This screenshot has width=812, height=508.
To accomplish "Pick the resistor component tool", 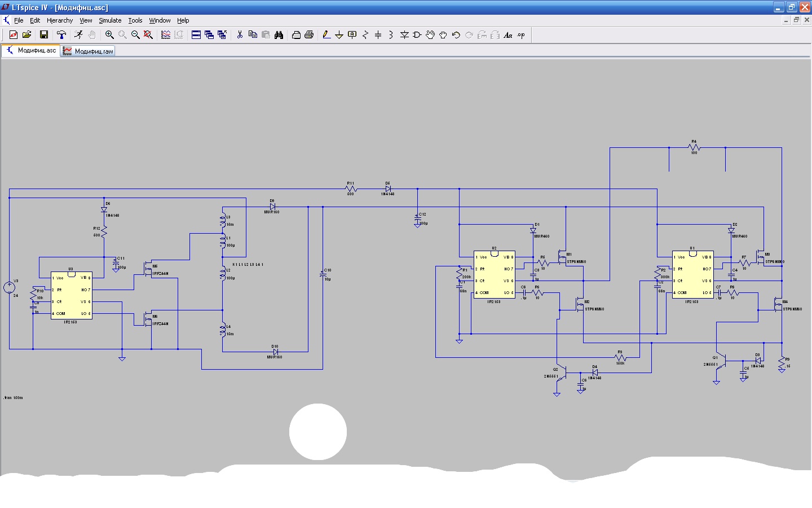I will [x=365, y=35].
